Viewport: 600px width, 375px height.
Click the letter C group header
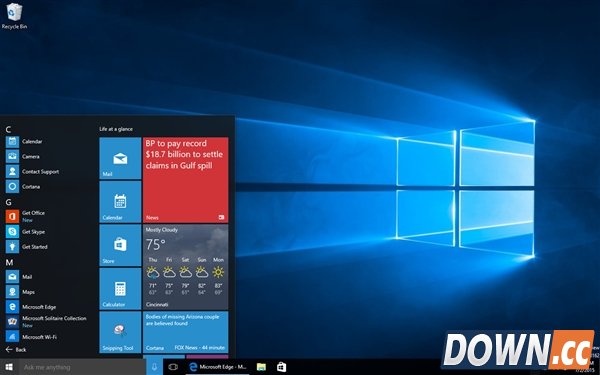[8, 130]
